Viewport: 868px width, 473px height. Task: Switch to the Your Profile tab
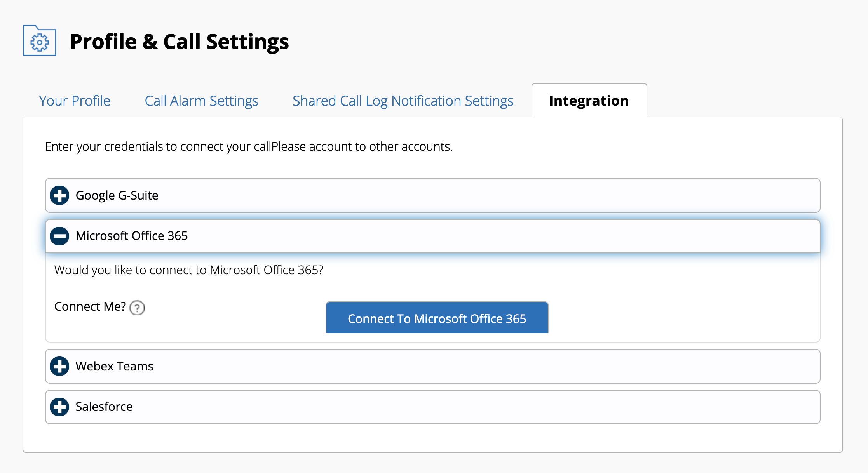[75, 101]
